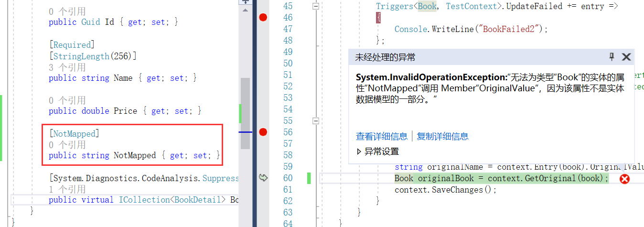The image size is (644, 227).
Task: Click the '1 个引用' CodeLens above ICollection
Action: [67, 189]
